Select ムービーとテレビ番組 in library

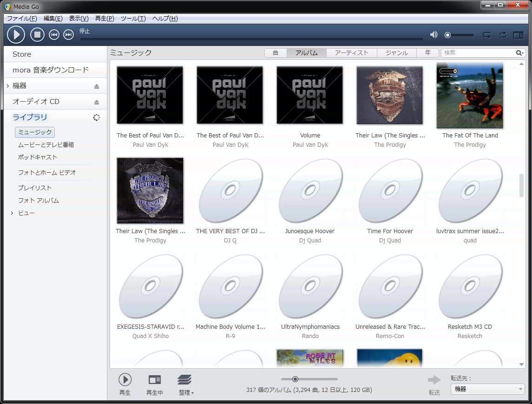(46, 144)
